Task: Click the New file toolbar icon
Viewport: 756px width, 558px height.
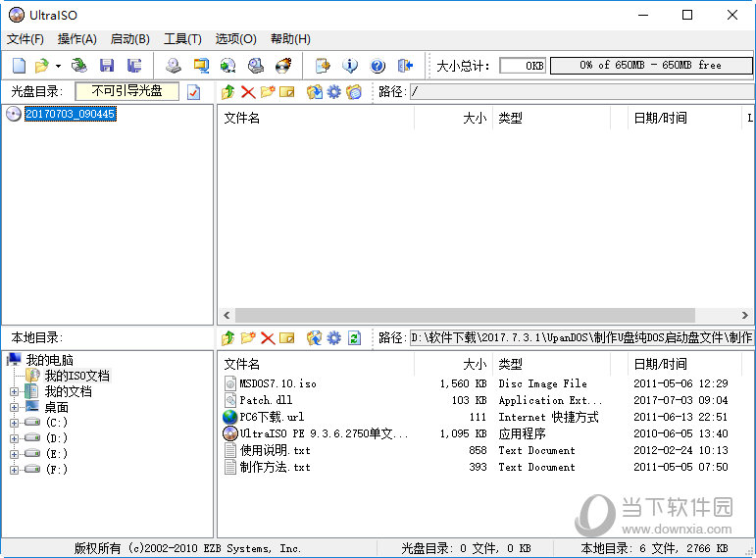Action: 19,66
